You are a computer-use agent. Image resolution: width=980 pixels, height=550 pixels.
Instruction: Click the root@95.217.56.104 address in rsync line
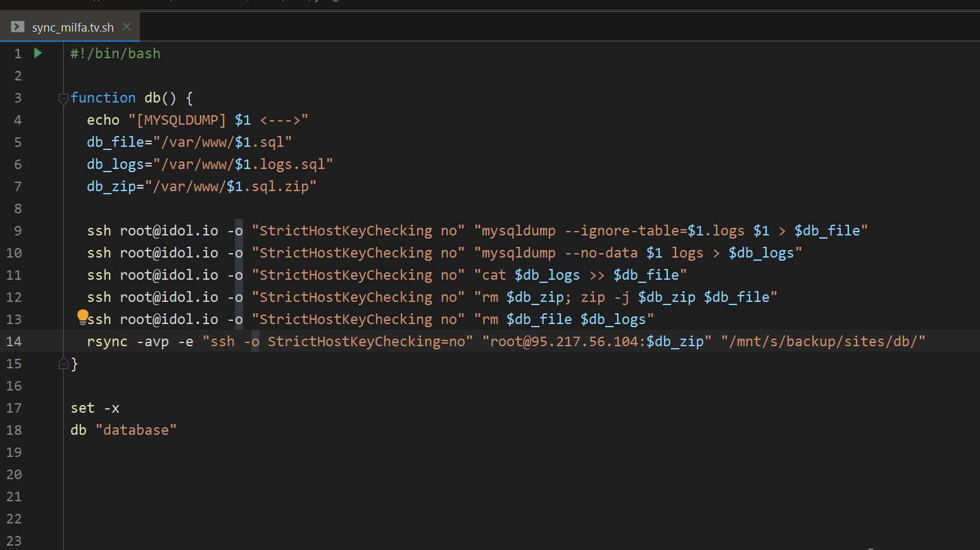coord(564,342)
